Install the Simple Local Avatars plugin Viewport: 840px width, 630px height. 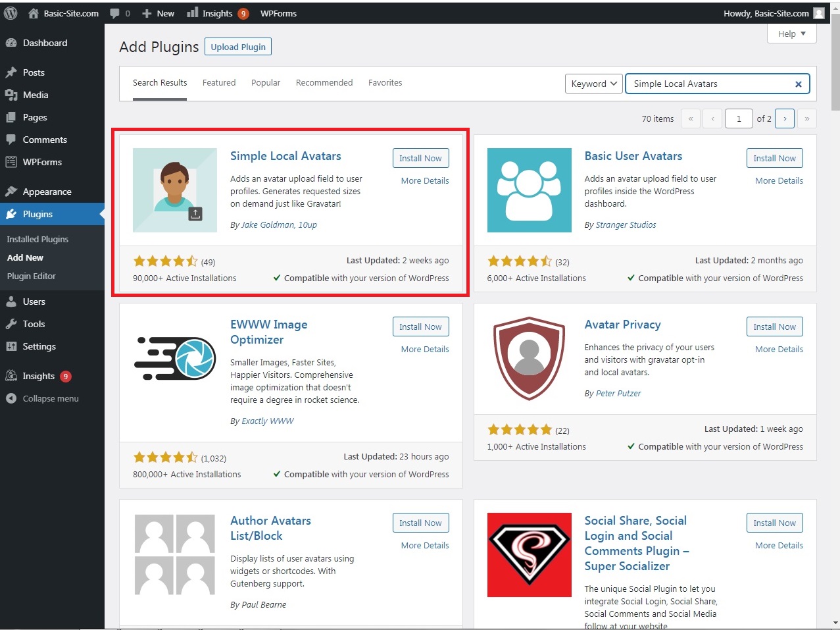(x=420, y=158)
